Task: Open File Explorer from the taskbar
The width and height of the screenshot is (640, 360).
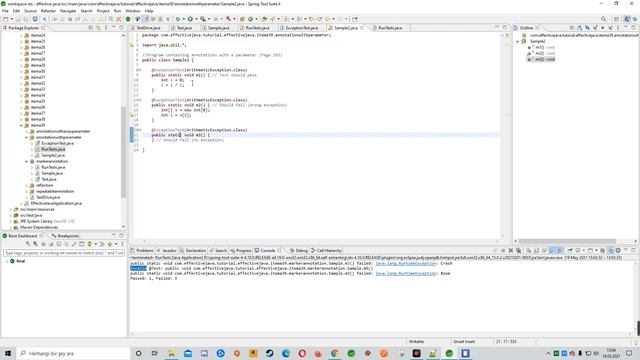Action: click(171, 353)
